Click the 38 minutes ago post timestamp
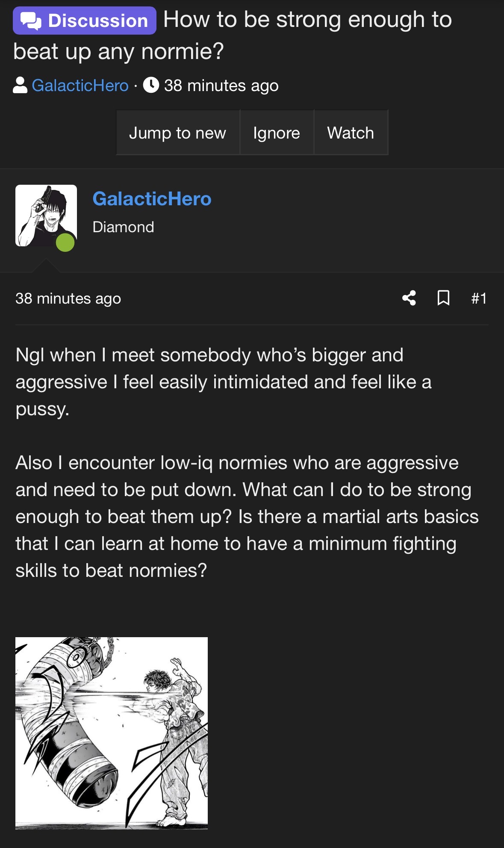504x848 pixels. tap(68, 298)
